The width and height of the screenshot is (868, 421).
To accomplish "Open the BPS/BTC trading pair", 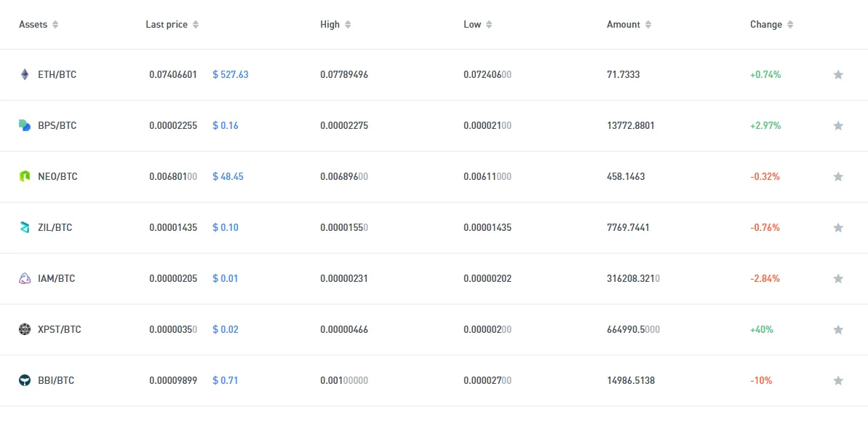I will click(57, 125).
